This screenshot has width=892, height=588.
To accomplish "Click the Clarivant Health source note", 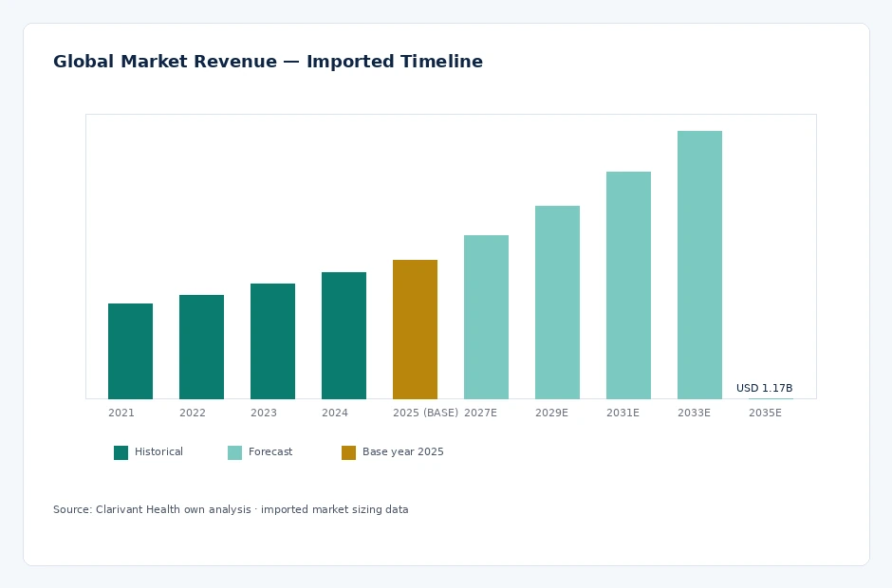I will (x=231, y=509).
